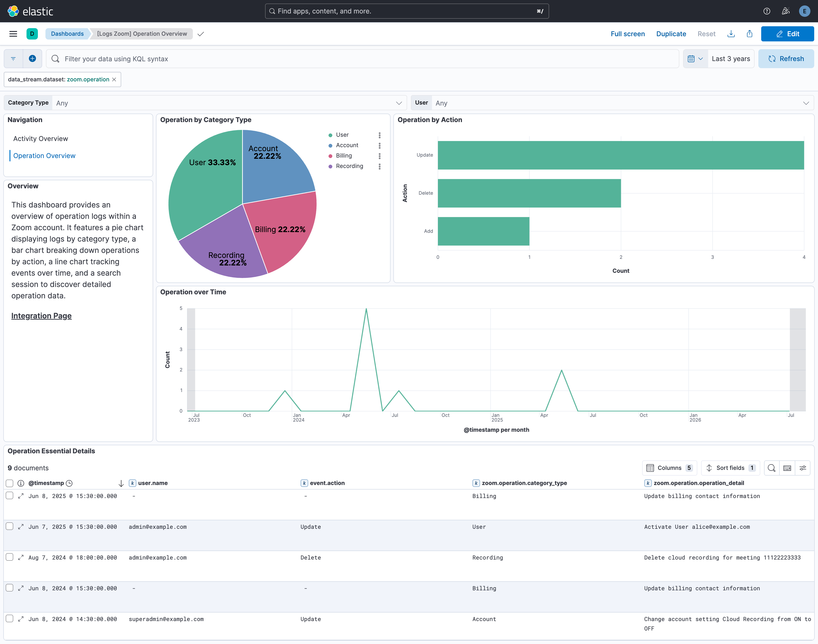This screenshot has height=644, width=818.
Task: Click the Account color dot in legend
Action: [330, 146]
